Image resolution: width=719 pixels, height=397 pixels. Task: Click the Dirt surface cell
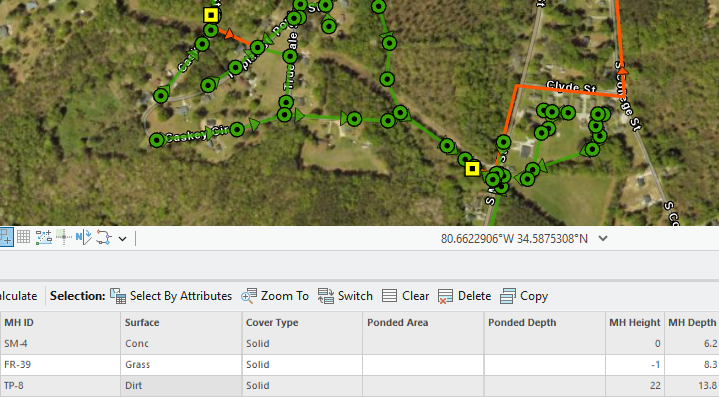[181, 386]
